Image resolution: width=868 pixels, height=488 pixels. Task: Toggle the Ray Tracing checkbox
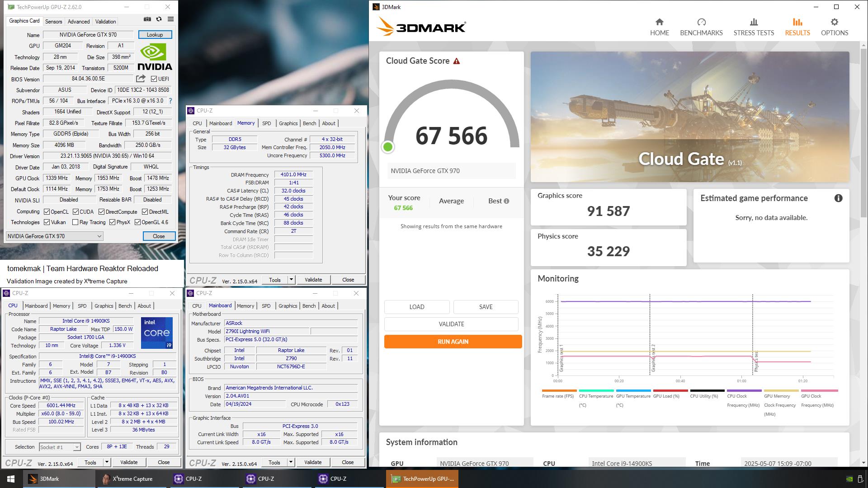75,222
